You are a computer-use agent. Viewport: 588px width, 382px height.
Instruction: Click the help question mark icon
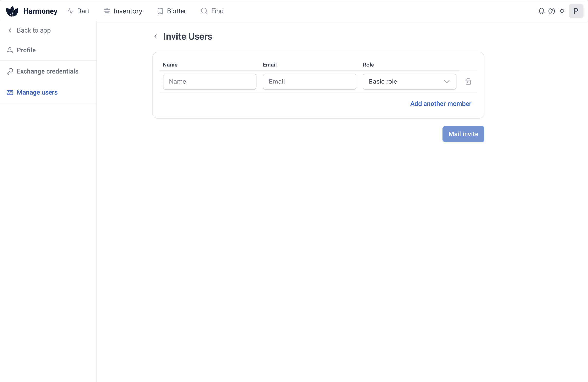pos(552,11)
